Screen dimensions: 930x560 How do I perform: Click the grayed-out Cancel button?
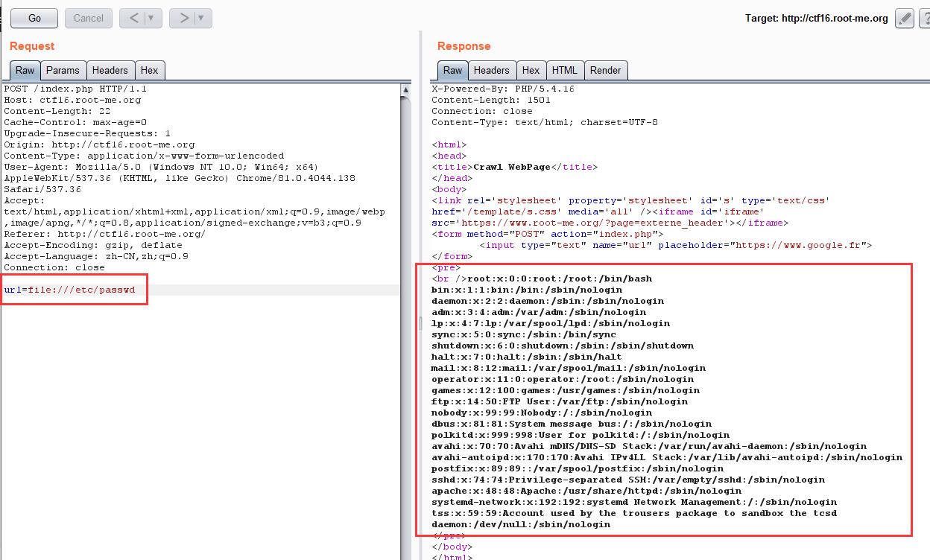point(89,18)
